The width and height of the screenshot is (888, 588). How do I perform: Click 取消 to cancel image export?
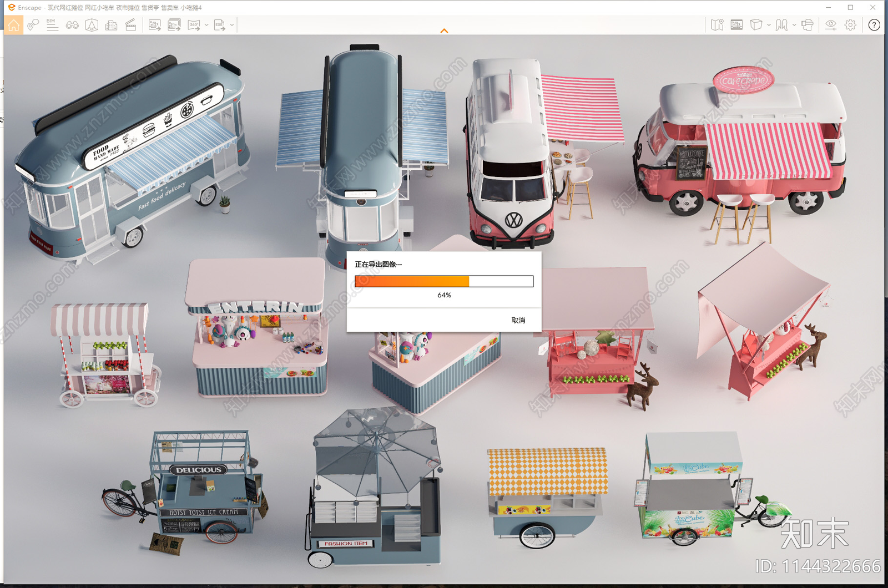pos(518,321)
